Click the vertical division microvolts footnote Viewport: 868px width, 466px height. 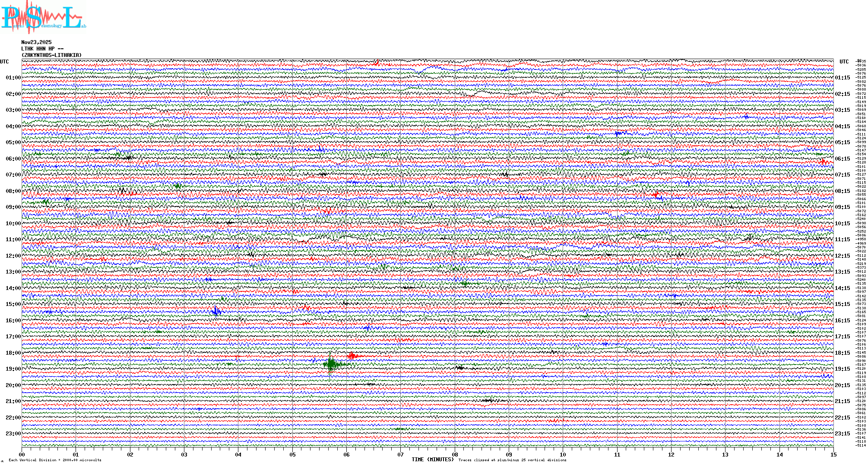click(x=55, y=460)
